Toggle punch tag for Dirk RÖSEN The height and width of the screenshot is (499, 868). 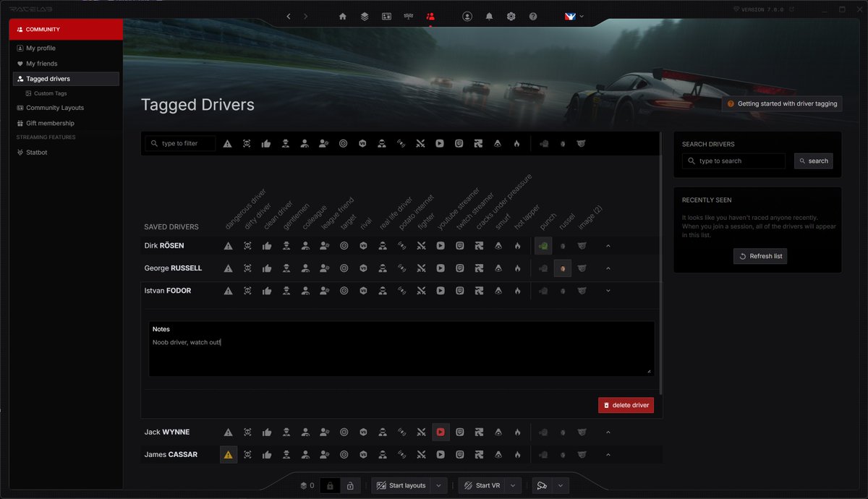[x=543, y=246]
